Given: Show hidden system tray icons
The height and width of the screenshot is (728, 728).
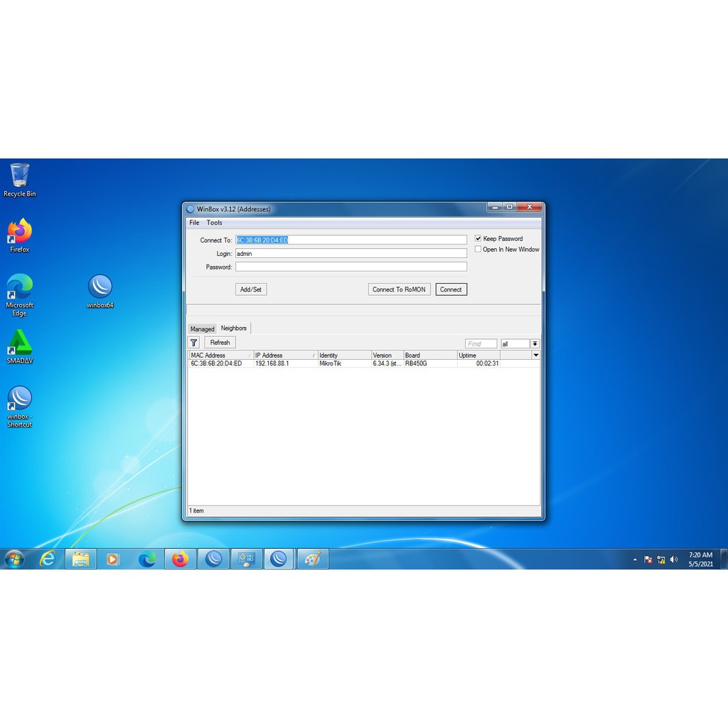Looking at the screenshot, I should [x=635, y=560].
